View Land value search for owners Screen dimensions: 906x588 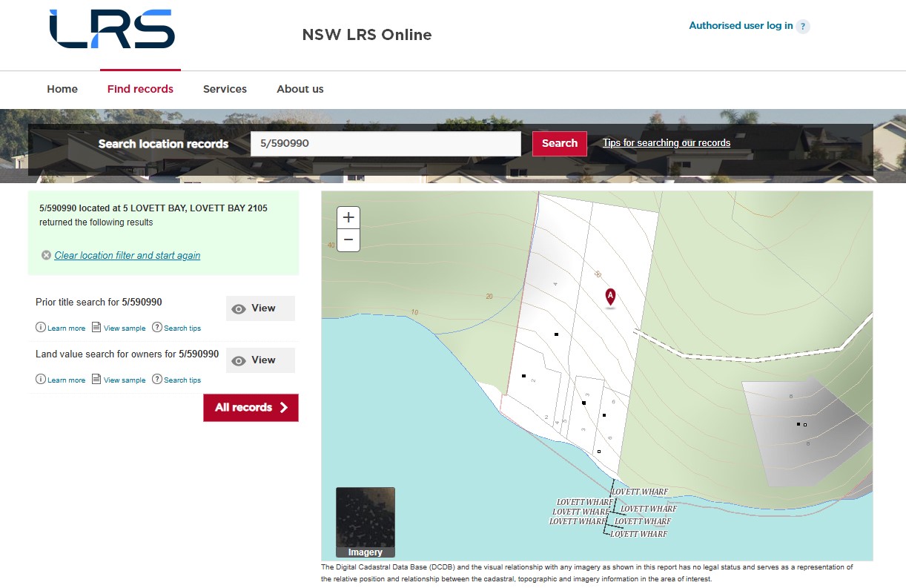pyautogui.click(x=260, y=360)
